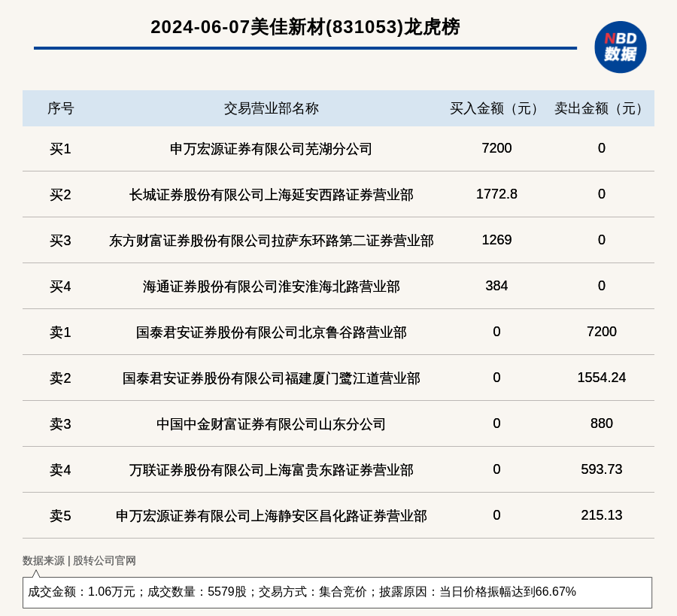Click the title 2024-06-07美佳新材(831053)龙虎榜
The width and height of the screenshot is (677, 616).
pyautogui.click(x=305, y=27)
